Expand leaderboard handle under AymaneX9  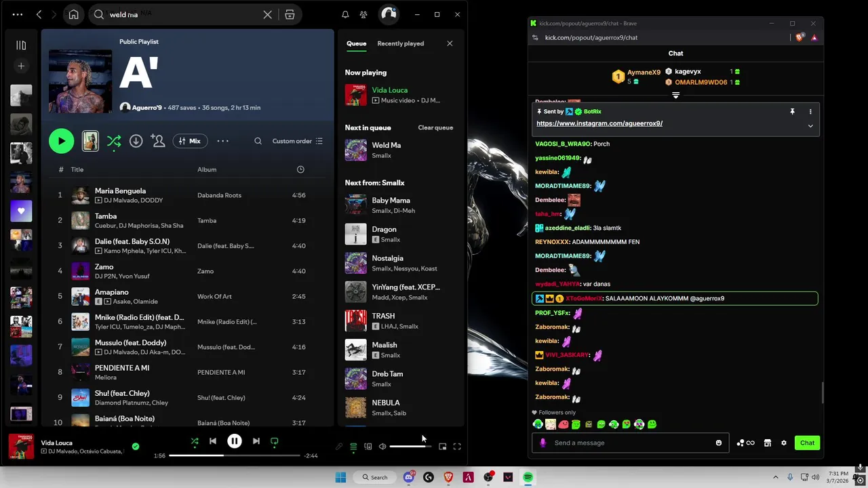point(675,96)
